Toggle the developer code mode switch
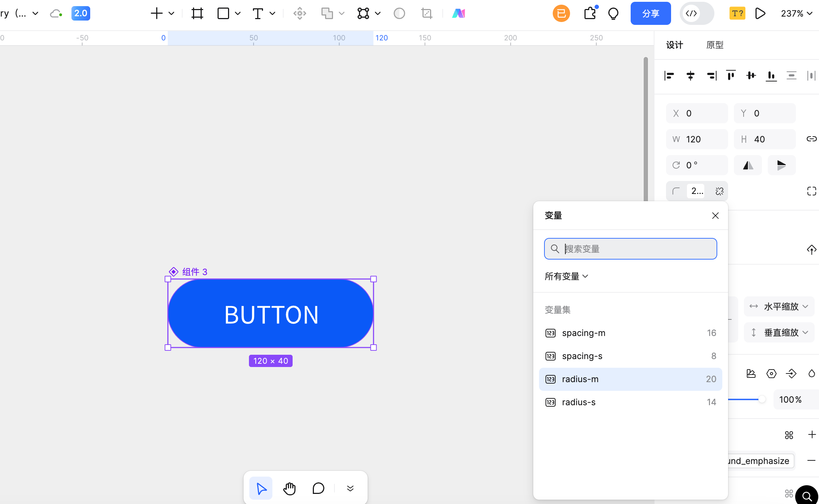The height and width of the screenshot is (504, 819). coord(697,13)
